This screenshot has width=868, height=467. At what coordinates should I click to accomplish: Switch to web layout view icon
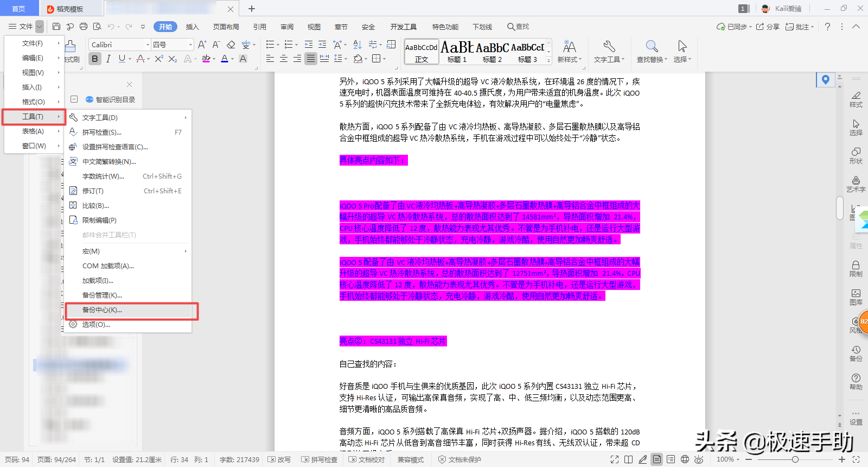pyautogui.click(x=685, y=459)
